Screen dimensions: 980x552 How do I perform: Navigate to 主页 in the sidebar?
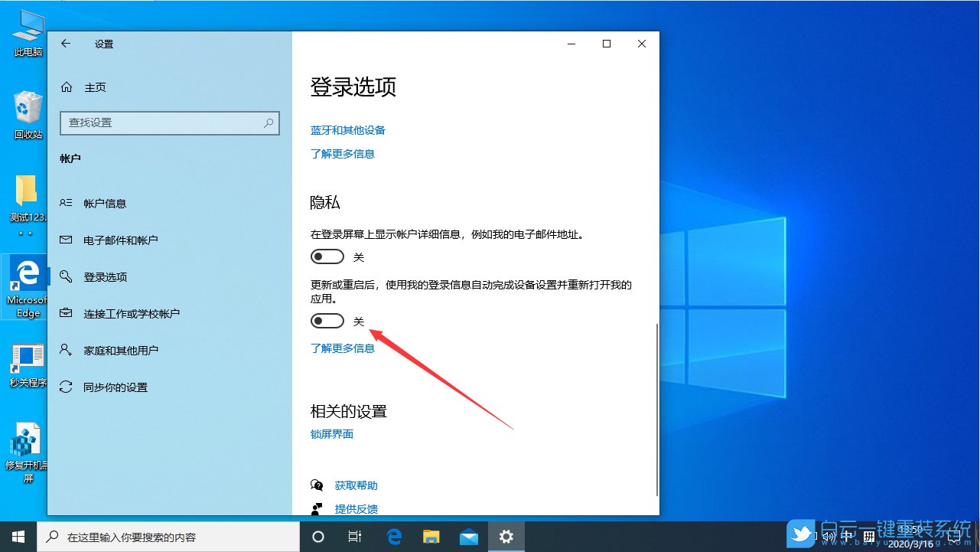94,87
